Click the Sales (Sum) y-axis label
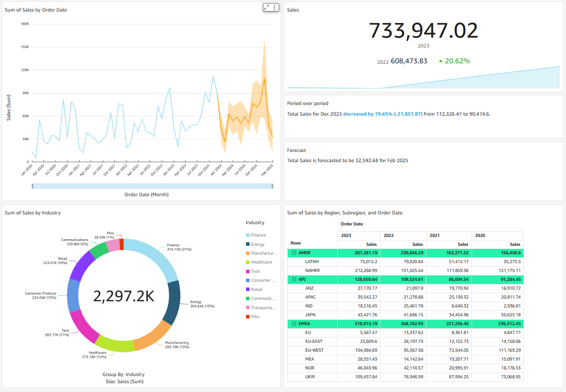This screenshot has width=566, height=392. (x=9, y=107)
